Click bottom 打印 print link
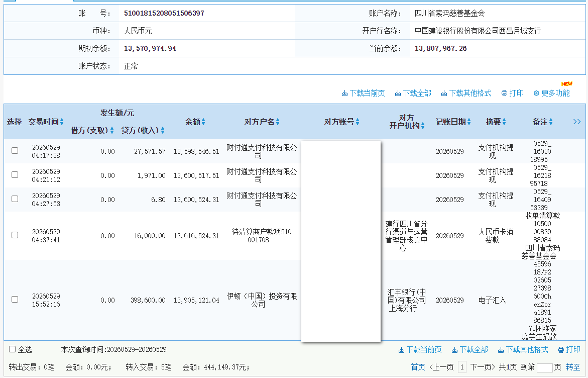 point(569,350)
